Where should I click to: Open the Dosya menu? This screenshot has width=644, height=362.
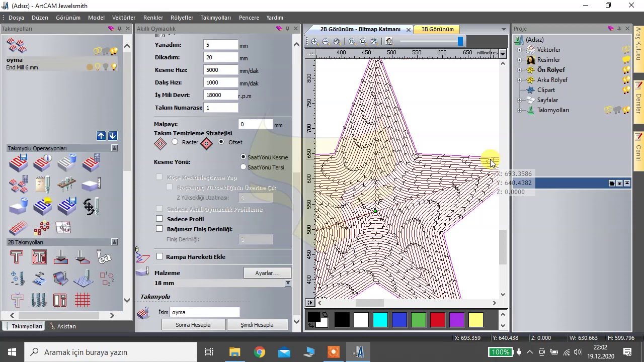[16, 18]
